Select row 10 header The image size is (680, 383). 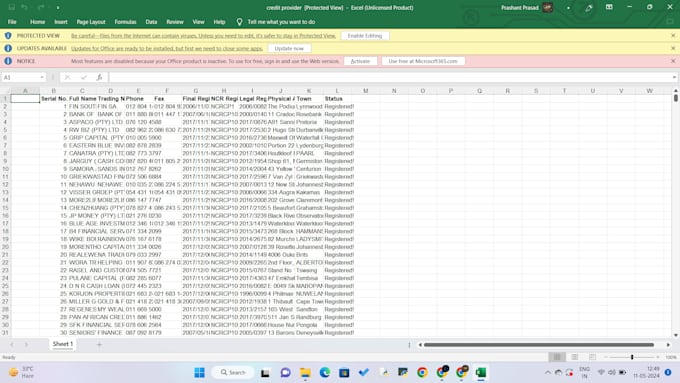[5, 169]
